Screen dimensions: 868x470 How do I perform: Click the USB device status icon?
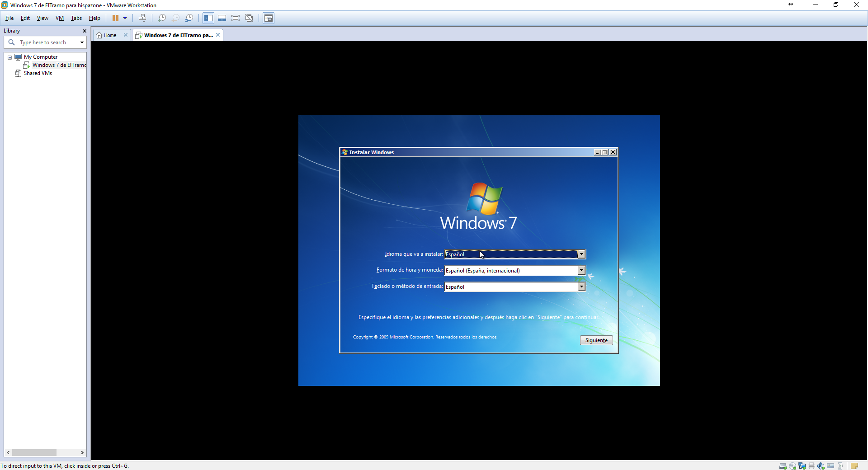click(x=840, y=466)
